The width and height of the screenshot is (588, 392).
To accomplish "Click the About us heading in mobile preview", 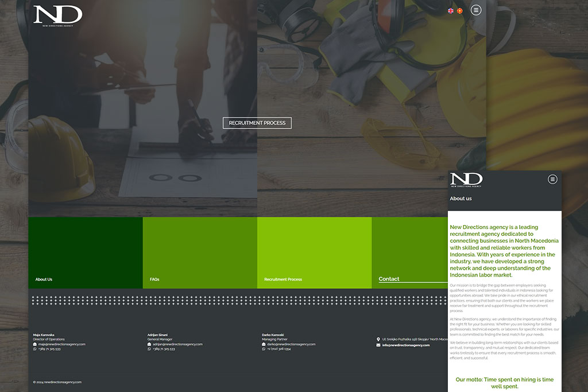I will (461, 199).
